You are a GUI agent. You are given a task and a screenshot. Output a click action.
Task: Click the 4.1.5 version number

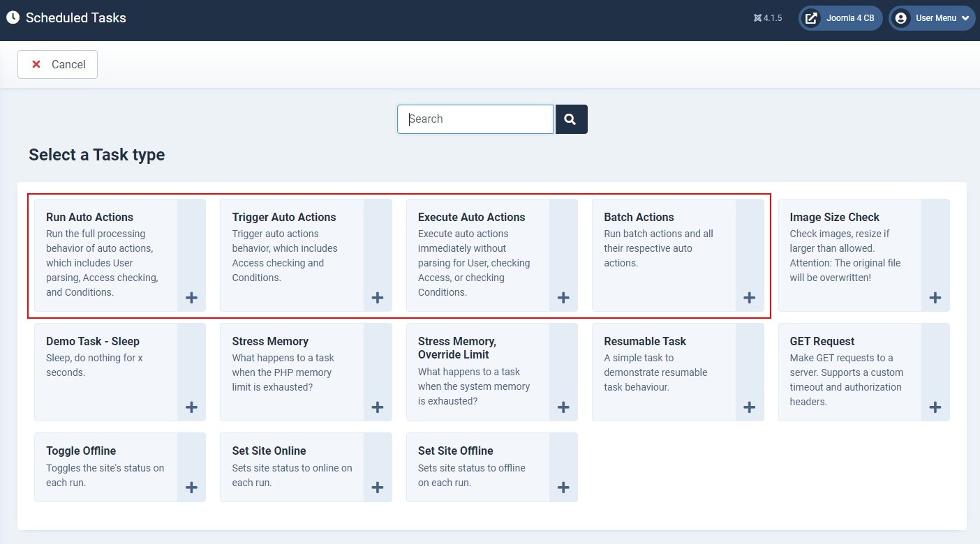click(773, 18)
